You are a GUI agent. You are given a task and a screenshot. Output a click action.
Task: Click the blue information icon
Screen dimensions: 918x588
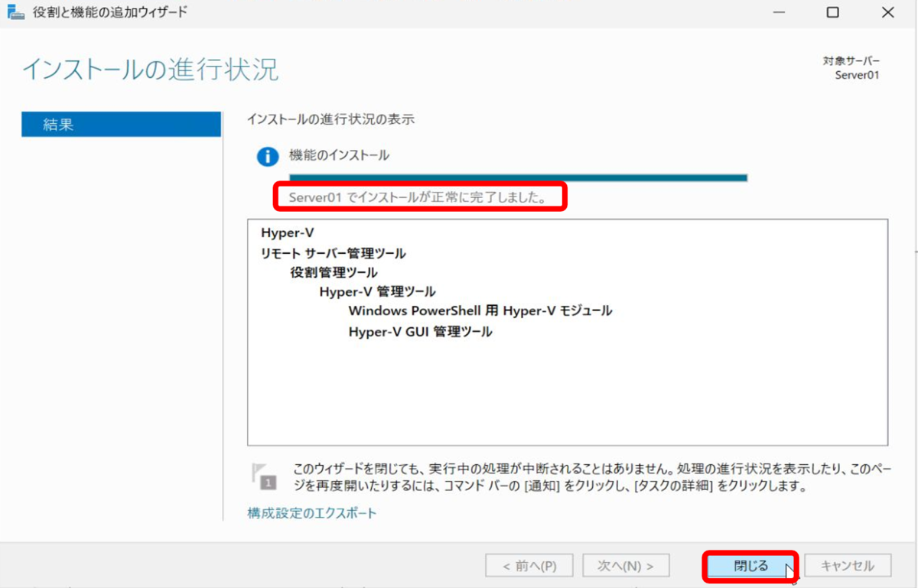(267, 157)
